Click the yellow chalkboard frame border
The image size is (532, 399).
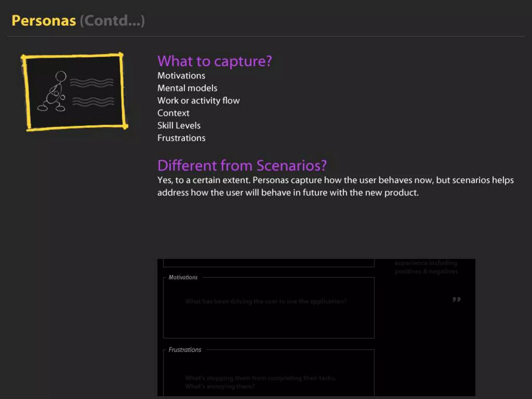click(x=73, y=56)
